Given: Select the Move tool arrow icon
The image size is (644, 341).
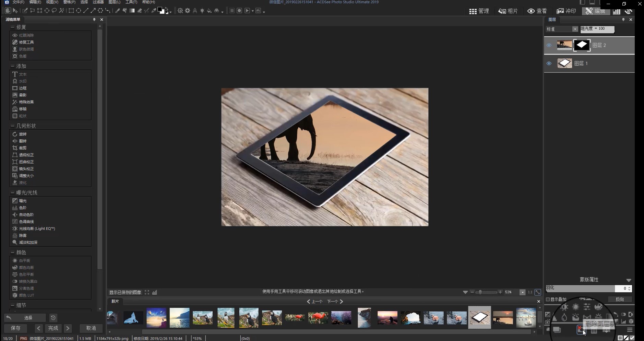Looking at the screenshot, I should coord(15,11).
